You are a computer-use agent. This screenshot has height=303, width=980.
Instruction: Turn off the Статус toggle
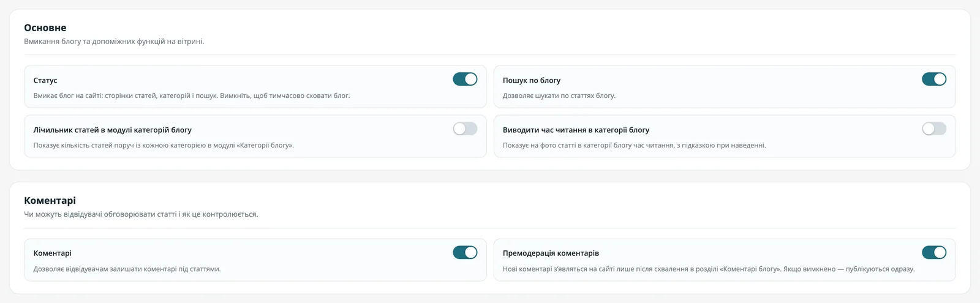click(465, 79)
